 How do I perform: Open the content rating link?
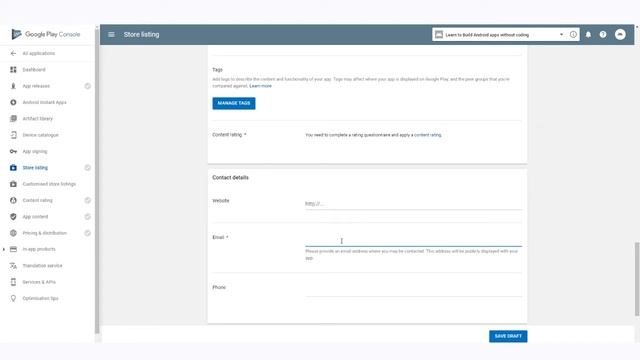point(428,135)
